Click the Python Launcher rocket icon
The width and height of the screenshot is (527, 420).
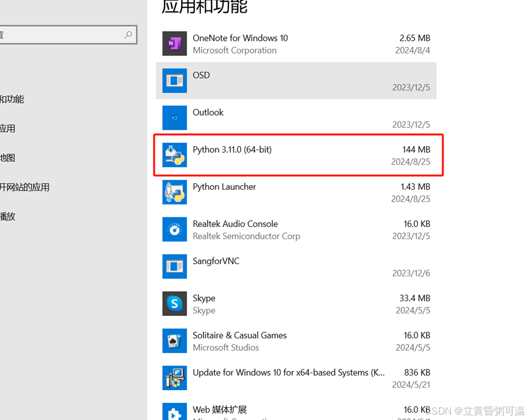point(174,192)
